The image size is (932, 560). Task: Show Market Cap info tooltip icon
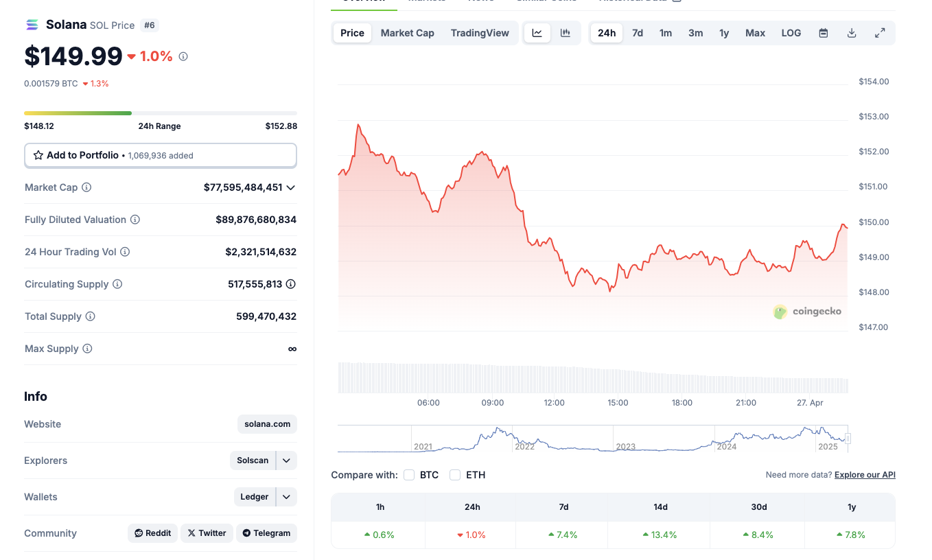coord(86,187)
